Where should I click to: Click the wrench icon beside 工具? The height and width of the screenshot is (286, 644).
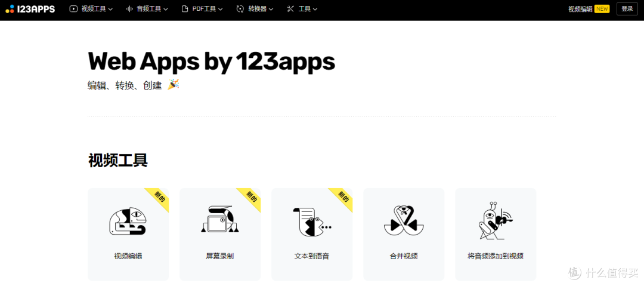point(291,8)
